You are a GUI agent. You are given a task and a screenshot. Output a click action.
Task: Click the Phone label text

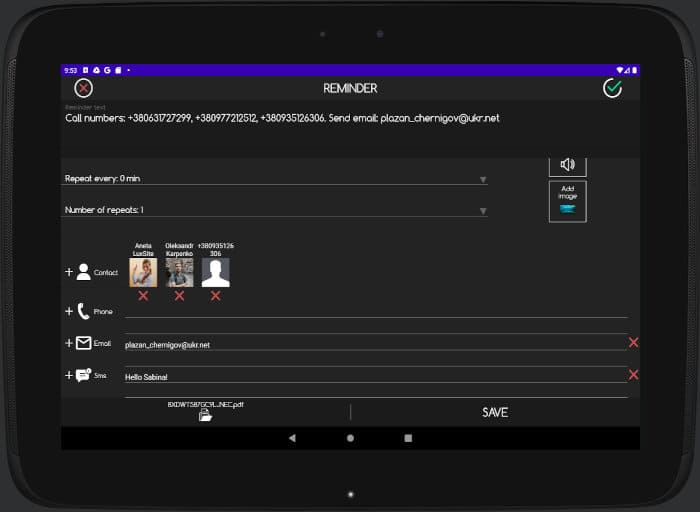[103, 312]
